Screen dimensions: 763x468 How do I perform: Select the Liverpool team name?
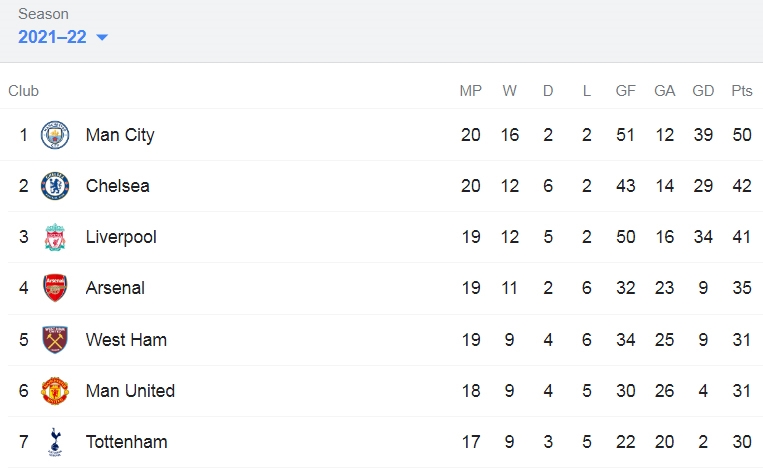coord(121,237)
